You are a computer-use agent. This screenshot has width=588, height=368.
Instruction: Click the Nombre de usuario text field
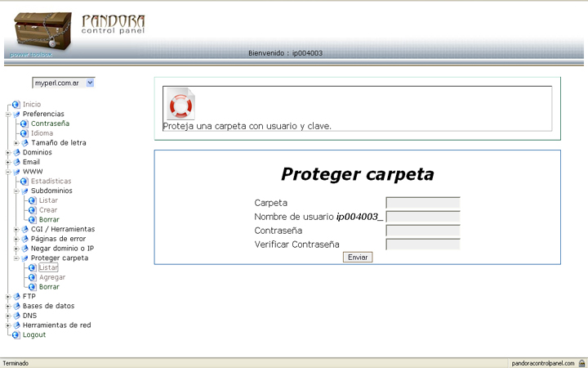(422, 217)
